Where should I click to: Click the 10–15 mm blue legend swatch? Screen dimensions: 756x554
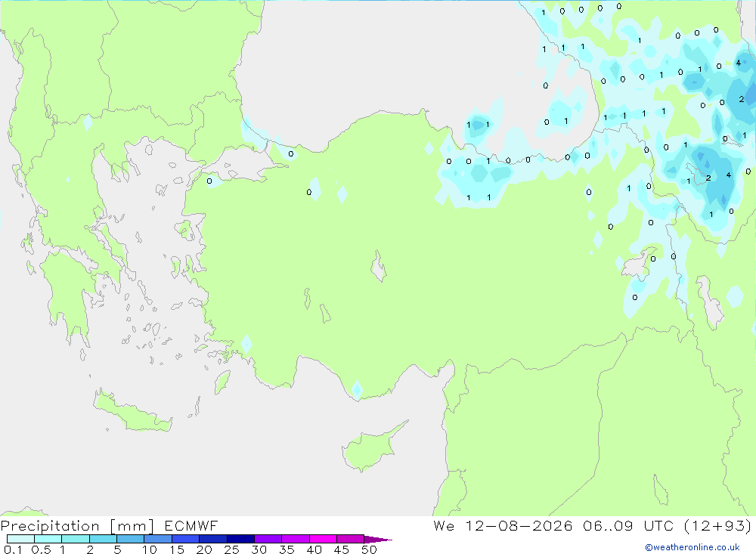(158, 539)
